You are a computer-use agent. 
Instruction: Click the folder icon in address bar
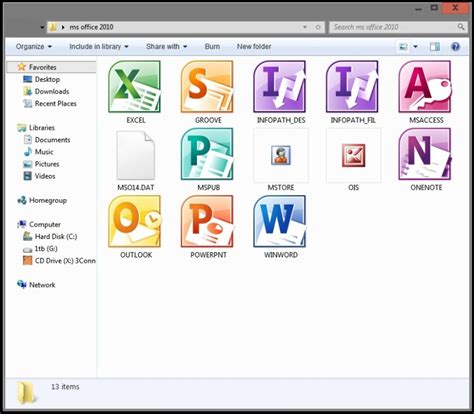(53, 27)
